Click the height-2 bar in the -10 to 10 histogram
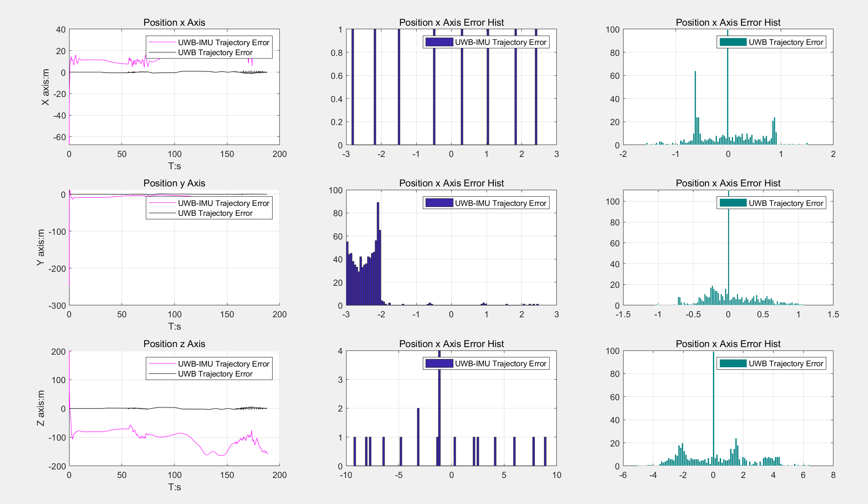 (418, 437)
